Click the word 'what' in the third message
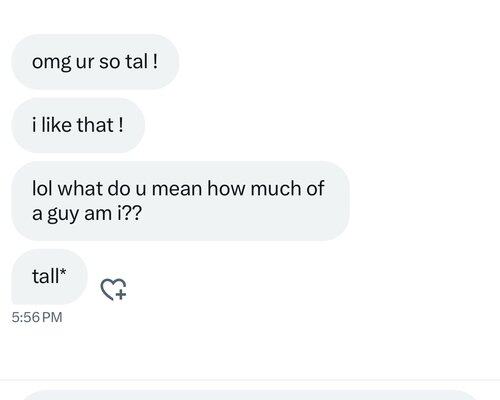 [x=80, y=188]
